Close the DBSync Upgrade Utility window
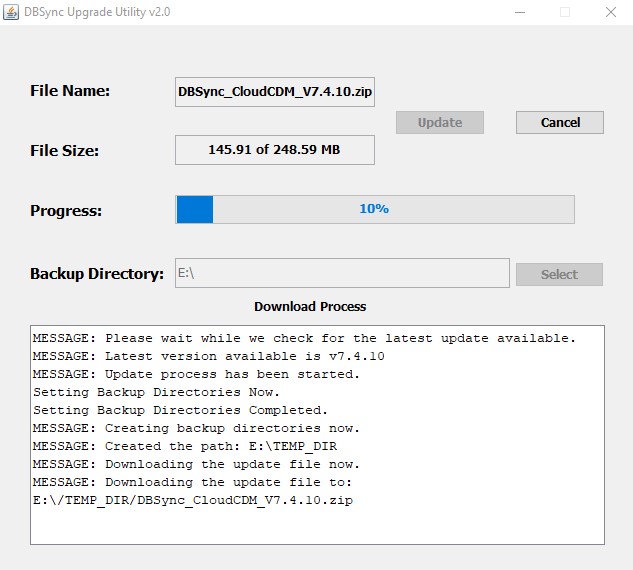 (x=610, y=12)
